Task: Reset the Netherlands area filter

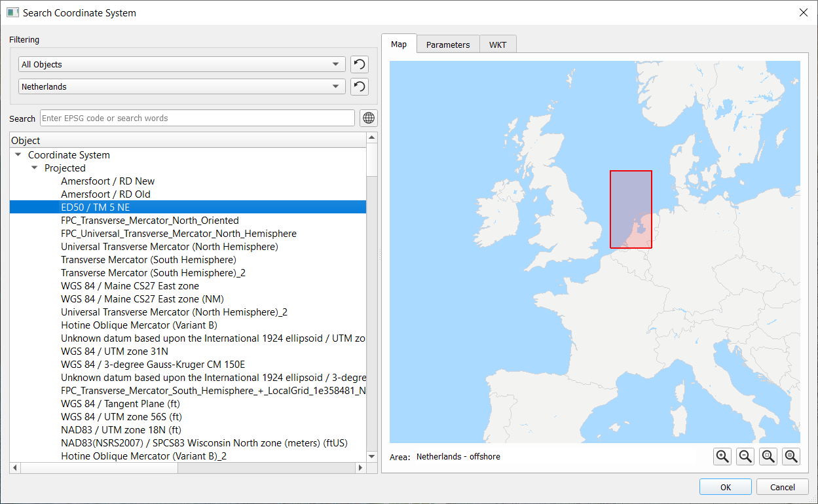Action: coord(359,86)
